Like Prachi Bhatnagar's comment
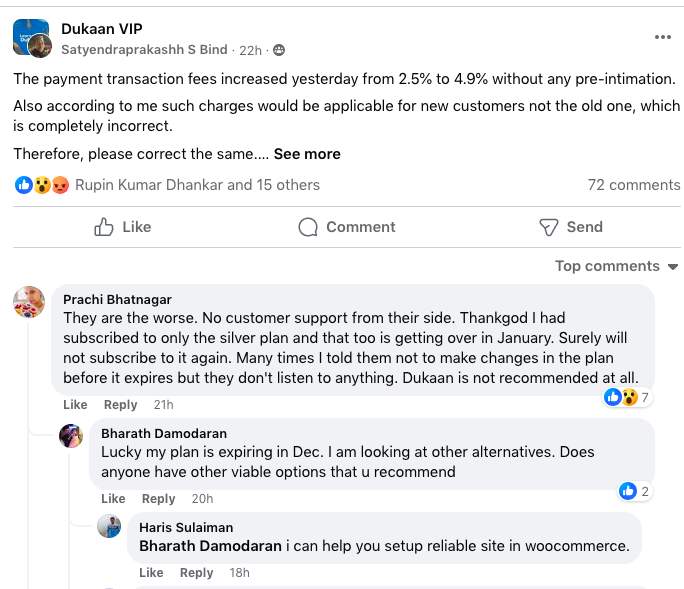Image resolution: width=684 pixels, height=589 pixels. 75,405
